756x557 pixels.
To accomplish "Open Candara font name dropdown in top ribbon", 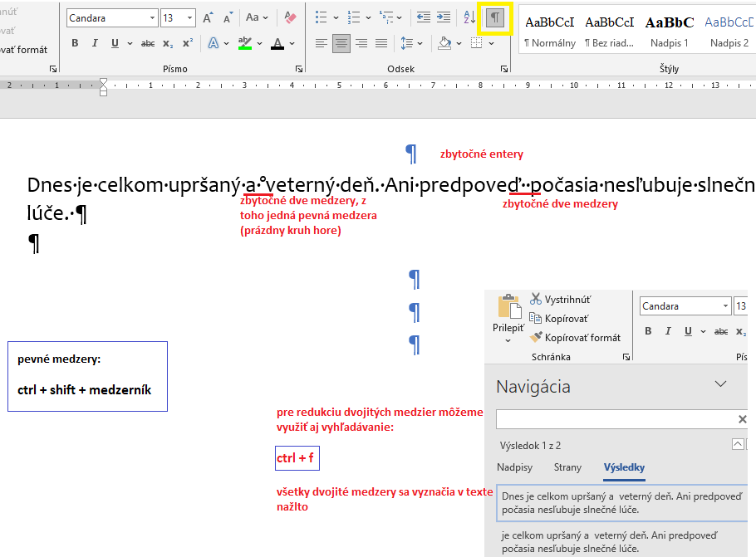I will click(152, 17).
